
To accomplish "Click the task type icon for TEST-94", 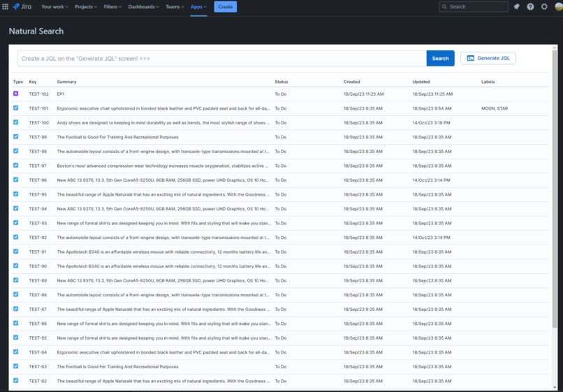I will click(x=16, y=208).
